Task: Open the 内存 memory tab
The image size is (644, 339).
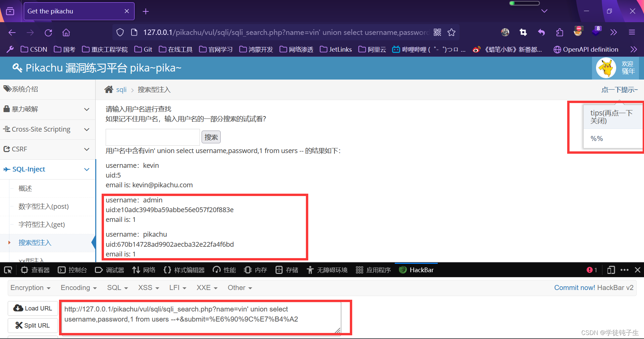Action: pyautogui.click(x=256, y=270)
